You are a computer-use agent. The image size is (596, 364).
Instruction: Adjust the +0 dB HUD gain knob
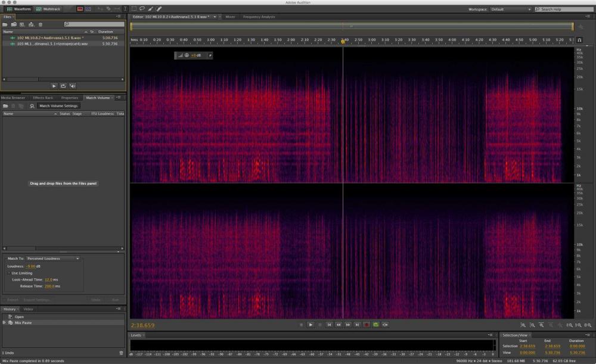point(187,55)
